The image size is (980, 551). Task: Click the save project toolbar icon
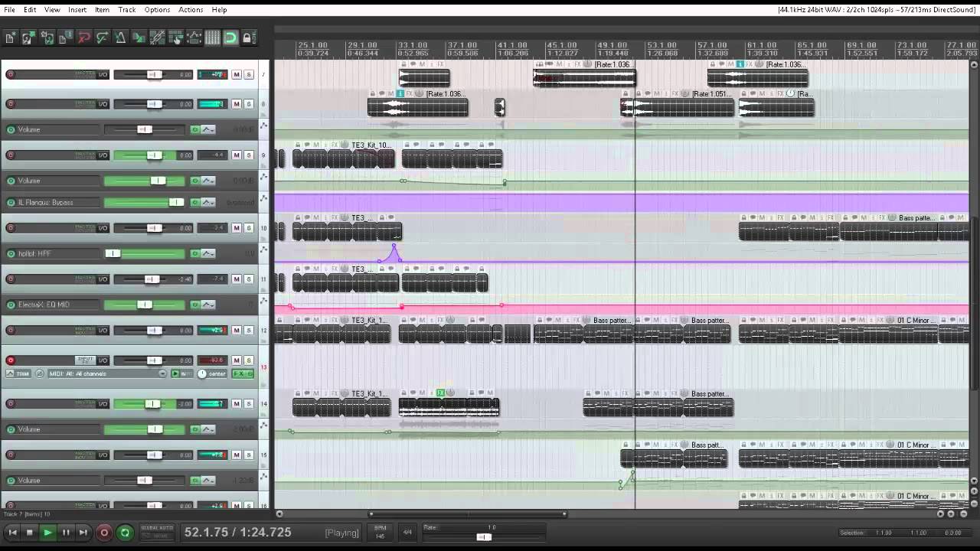[47, 37]
